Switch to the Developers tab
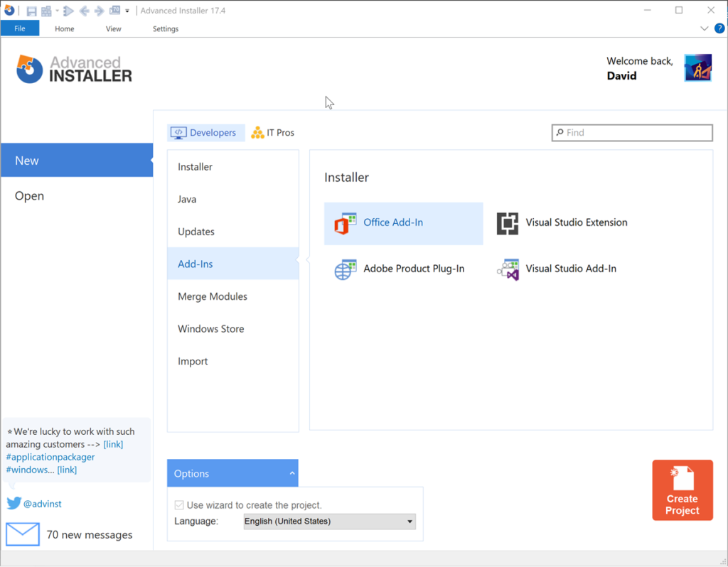 [206, 133]
